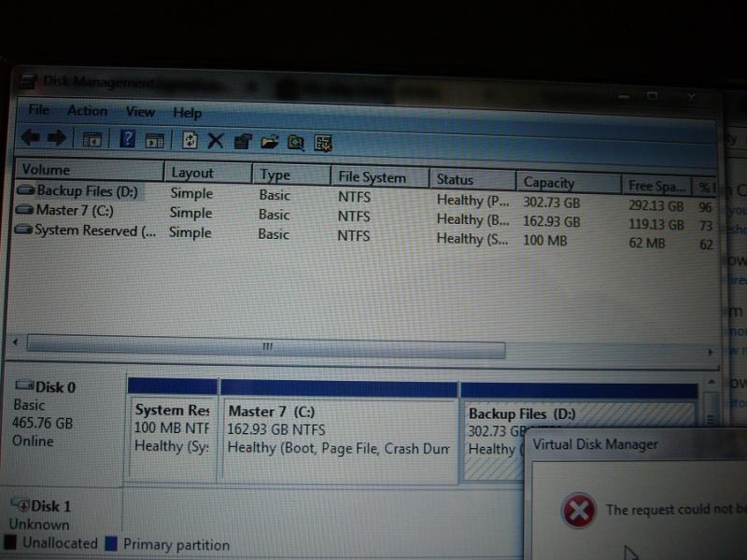Open the Help menu
Screen dimensions: 747x560
click(187, 113)
